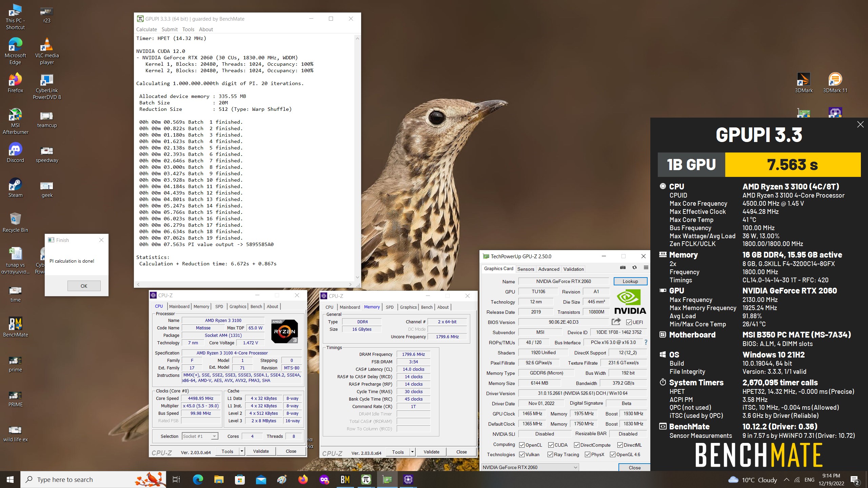Open the Submit menu in GPUPI
The height and width of the screenshot is (488, 868).
(170, 29)
